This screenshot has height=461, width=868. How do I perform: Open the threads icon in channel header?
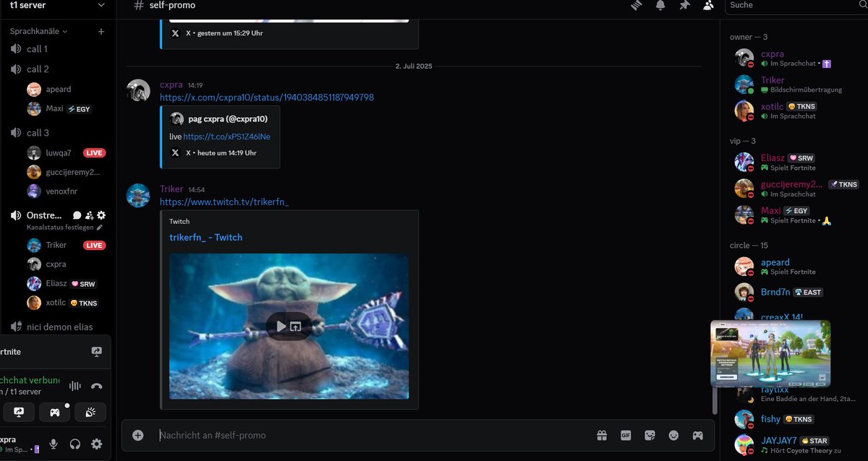[637, 5]
